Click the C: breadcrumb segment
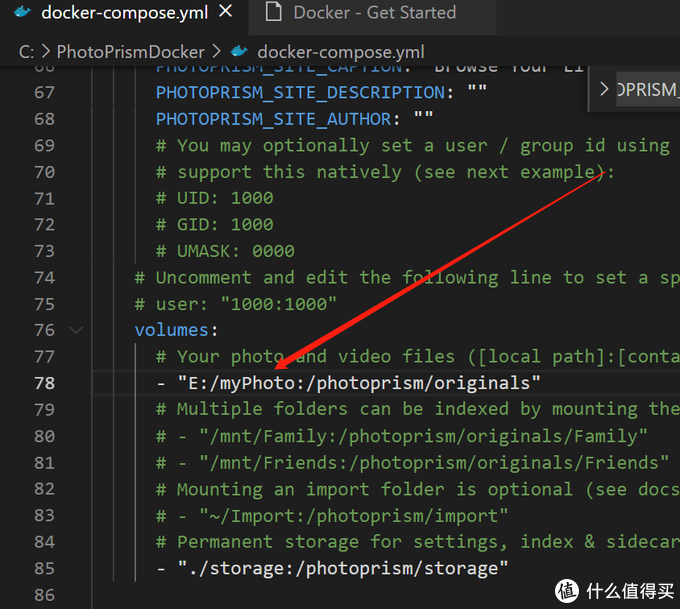 coord(26,52)
